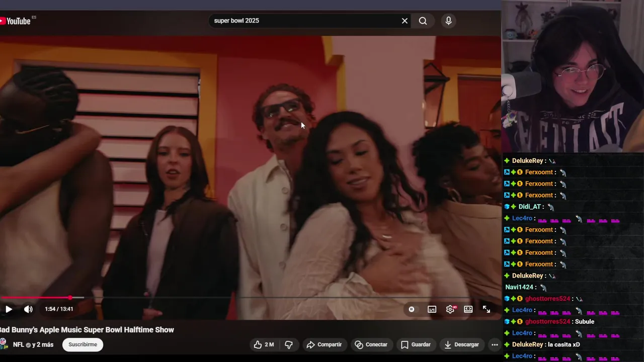Image resolution: width=644 pixels, height=362 pixels.
Task: Click username Didi_AT in chat
Action: [x=530, y=207]
